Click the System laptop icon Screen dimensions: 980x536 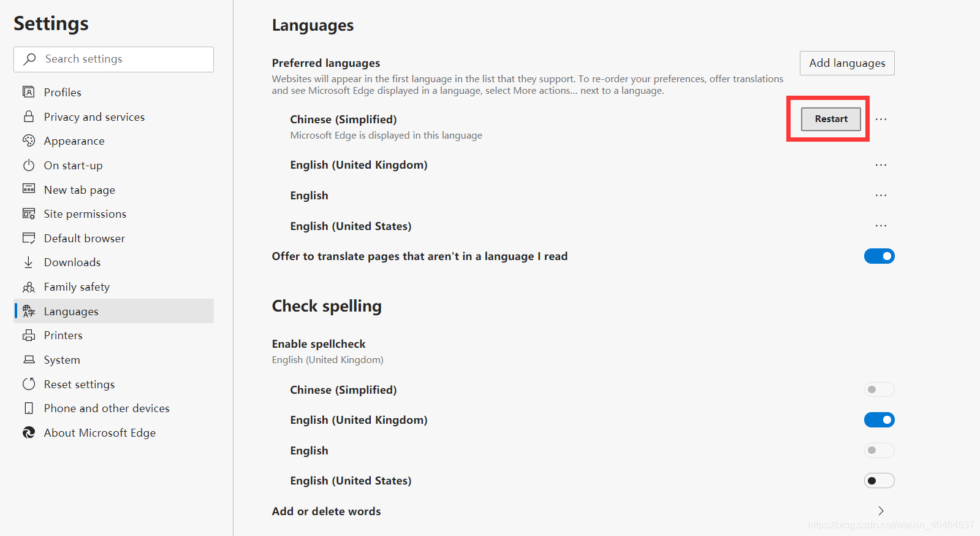(29, 359)
